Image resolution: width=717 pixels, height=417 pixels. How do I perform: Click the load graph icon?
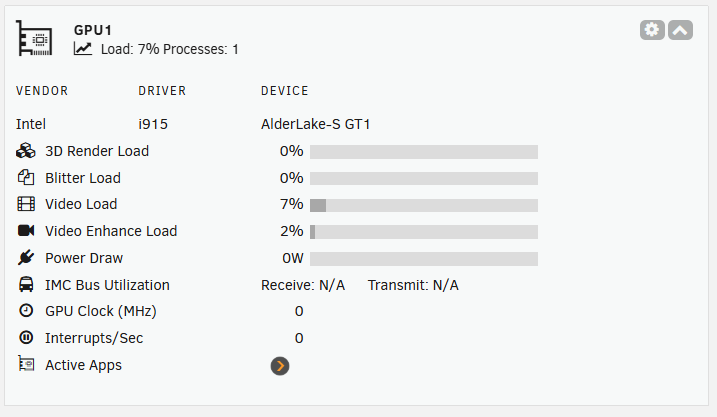click(83, 48)
